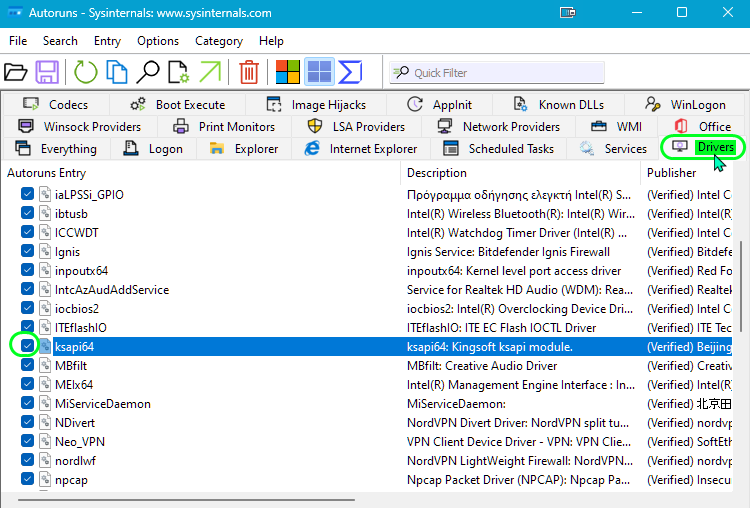Delete the selected entry with trash icon
This screenshot has height=508, width=750.
[249, 73]
